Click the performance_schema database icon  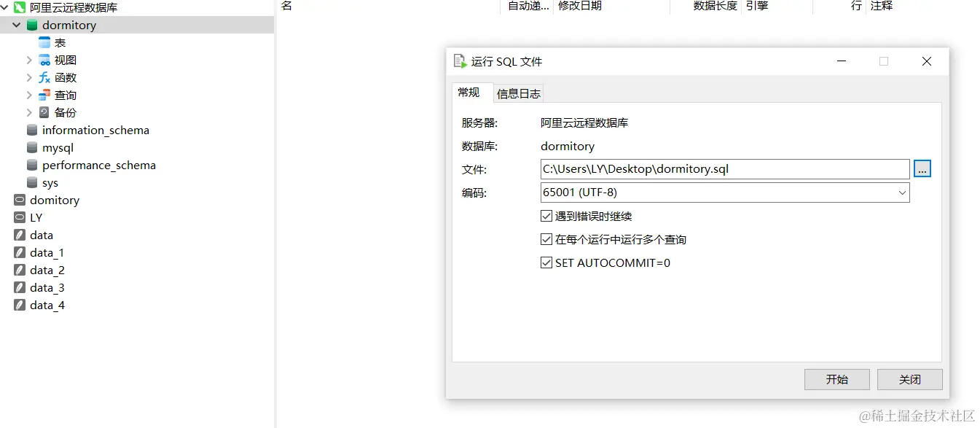32,165
